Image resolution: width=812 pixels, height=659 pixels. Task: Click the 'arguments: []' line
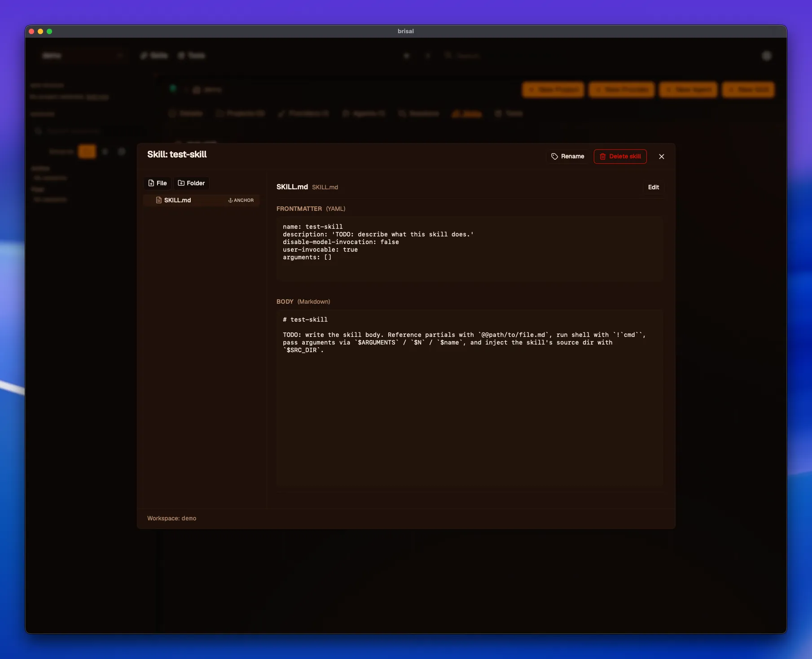pos(307,257)
